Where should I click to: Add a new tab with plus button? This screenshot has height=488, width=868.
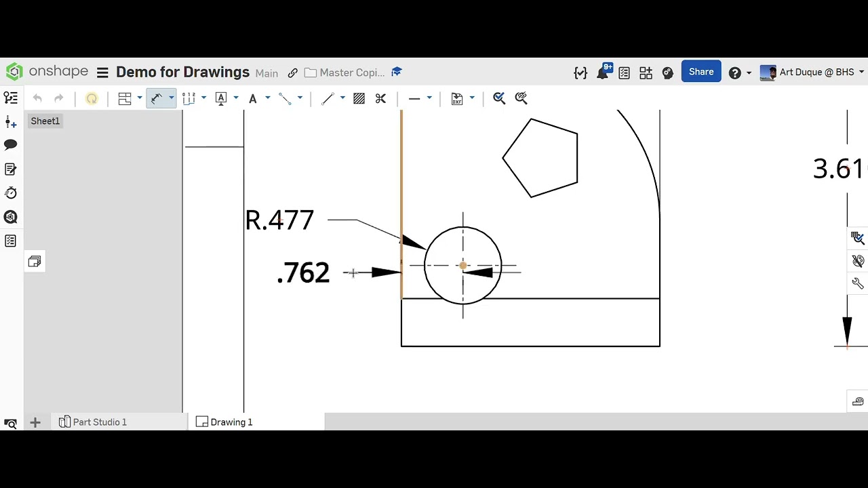pos(35,422)
